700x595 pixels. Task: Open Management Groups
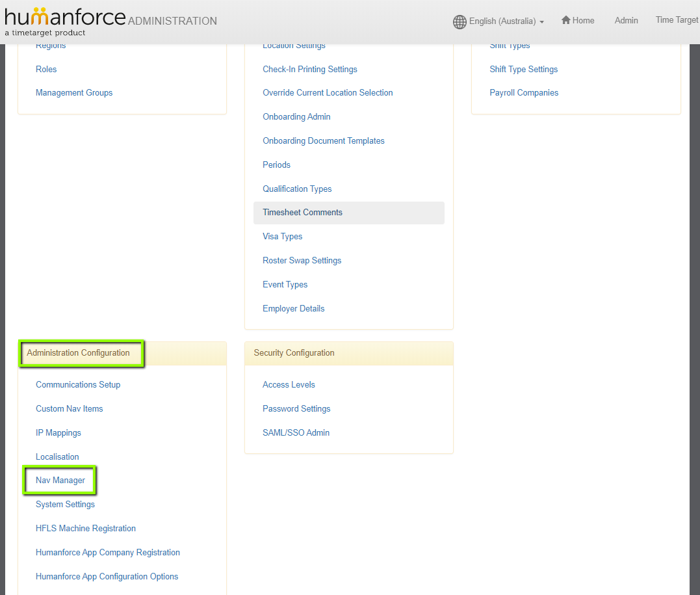coord(74,92)
